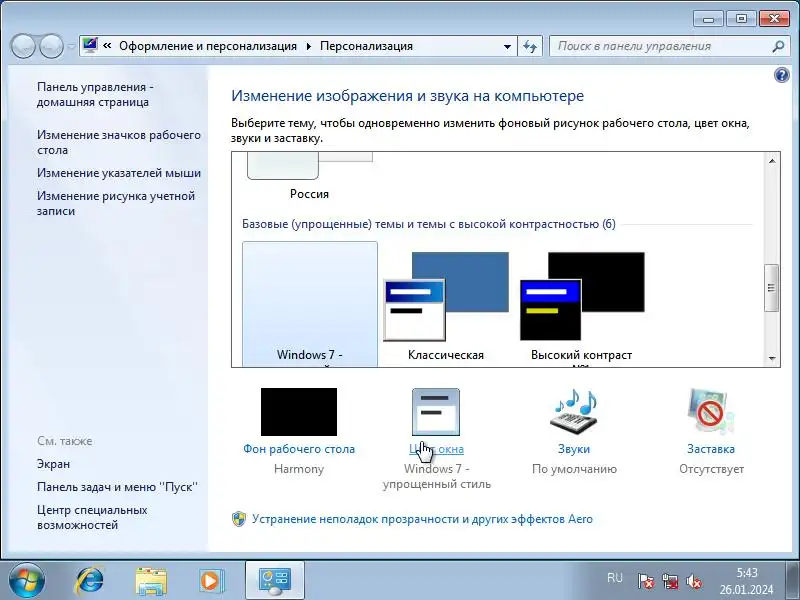This screenshot has height=600, width=800.
Task: Launch Internet Explorer from taskbar
Action: click(x=90, y=581)
